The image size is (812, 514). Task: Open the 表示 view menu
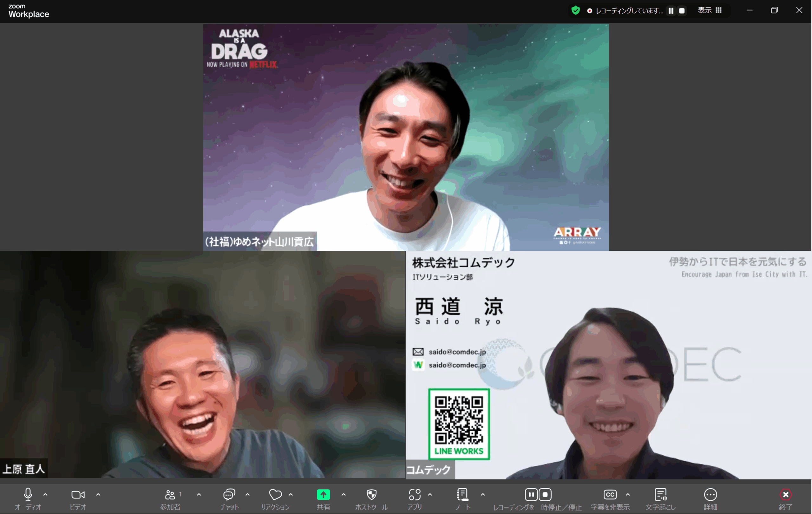[704, 10]
